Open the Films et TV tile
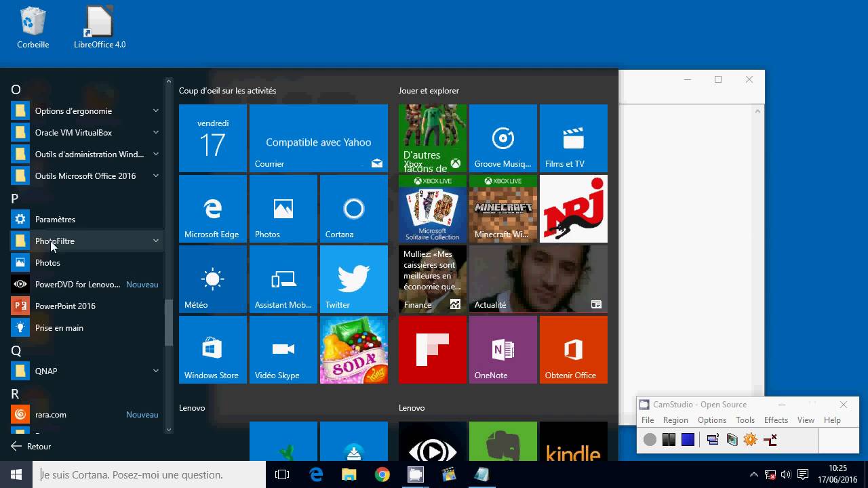Screen dimensions: 868x488 (x=574, y=138)
